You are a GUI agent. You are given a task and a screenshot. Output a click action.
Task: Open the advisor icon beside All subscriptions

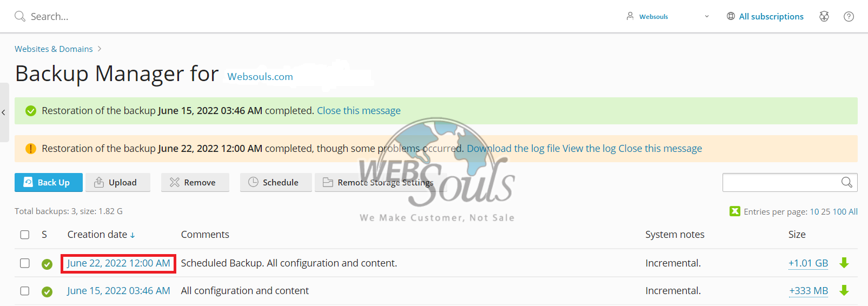(824, 16)
